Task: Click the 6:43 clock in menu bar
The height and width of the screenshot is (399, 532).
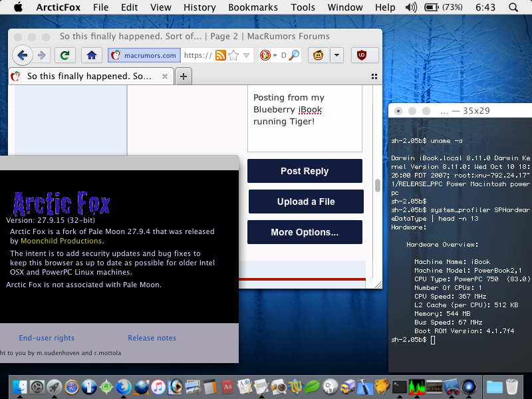Action: point(485,7)
